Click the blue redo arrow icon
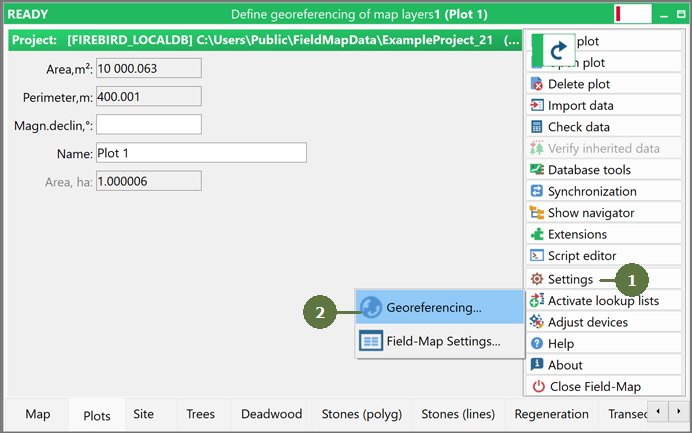The width and height of the screenshot is (692, 433). [558, 50]
